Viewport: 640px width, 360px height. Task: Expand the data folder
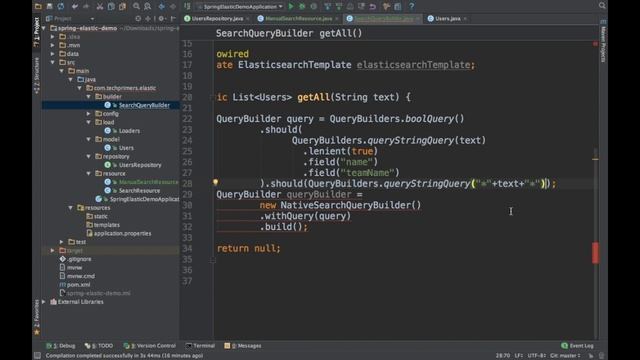tap(53, 54)
